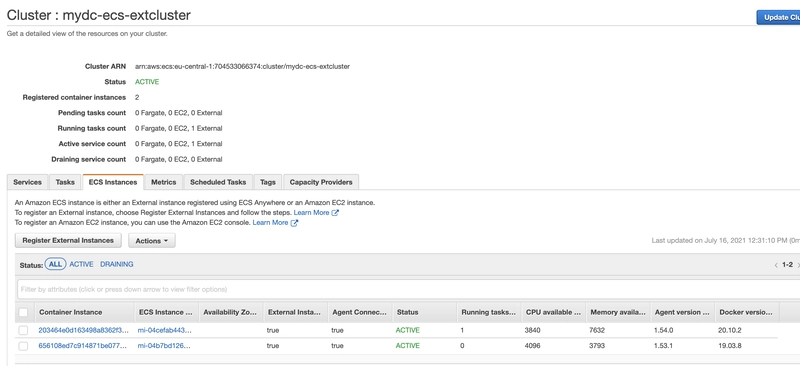
Task: Sort by External Instance column header
Action: (294, 312)
